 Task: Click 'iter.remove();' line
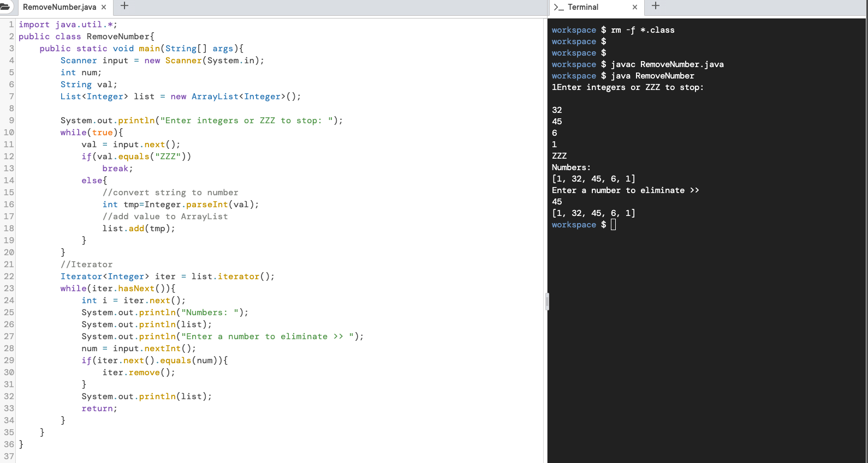click(x=139, y=372)
